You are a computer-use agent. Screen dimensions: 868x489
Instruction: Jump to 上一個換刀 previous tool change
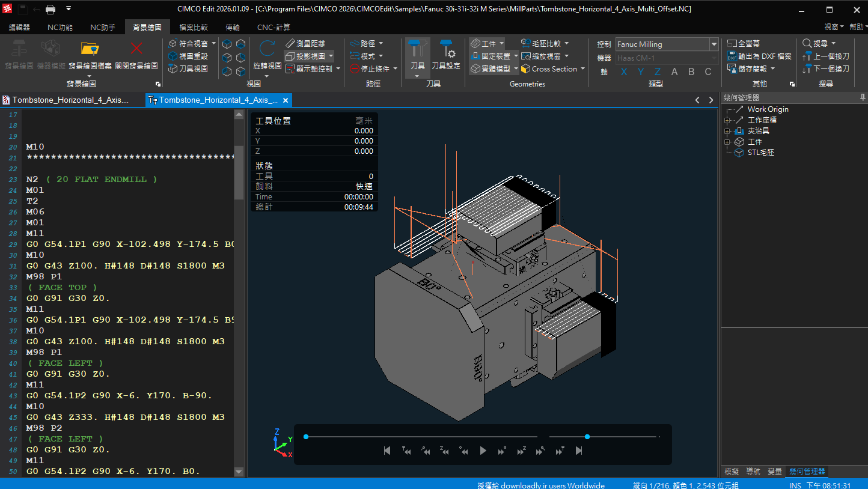pos(826,56)
